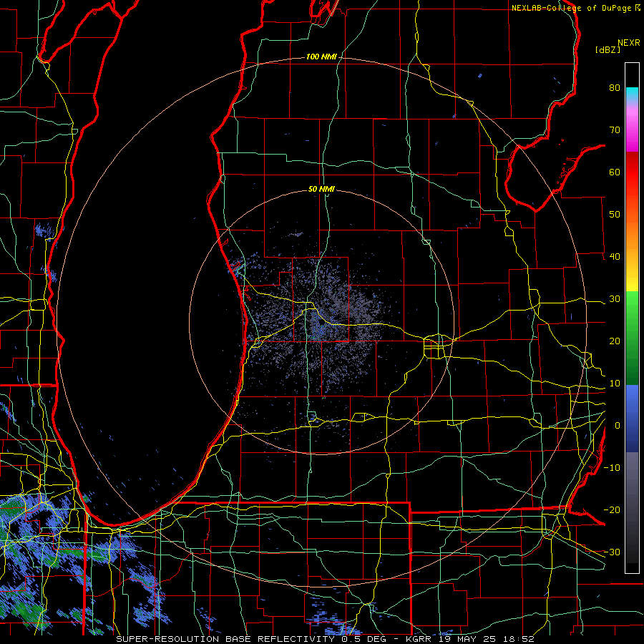This screenshot has height=644, width=644.
Task: Select the 50 NMI range ring label
Action: click(321, 190)
